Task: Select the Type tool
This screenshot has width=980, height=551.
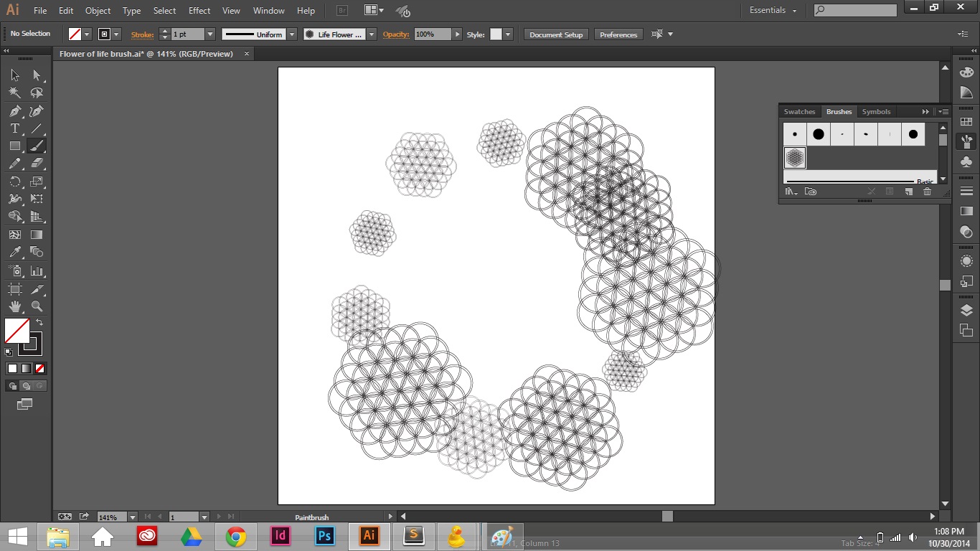Action: 14,128
